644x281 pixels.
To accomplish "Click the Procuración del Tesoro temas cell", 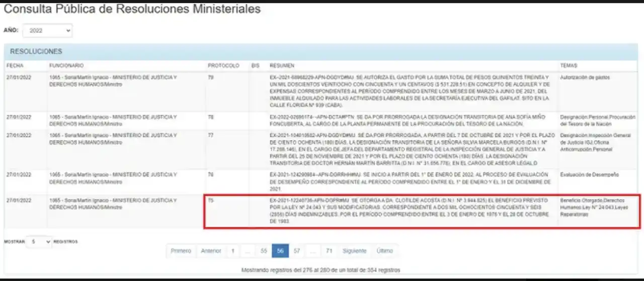I will point(597,120).
